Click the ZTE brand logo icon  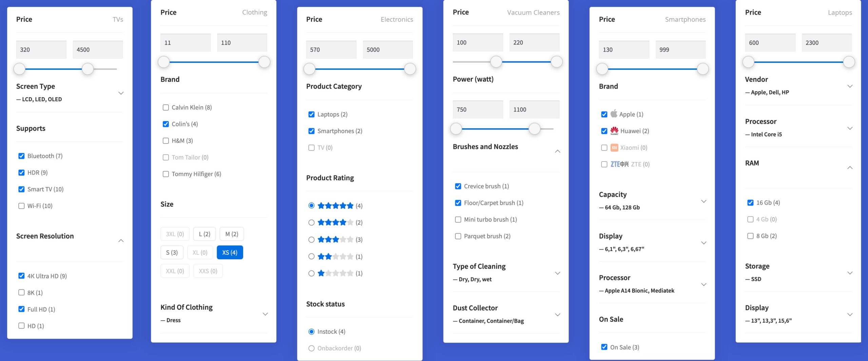619,164
